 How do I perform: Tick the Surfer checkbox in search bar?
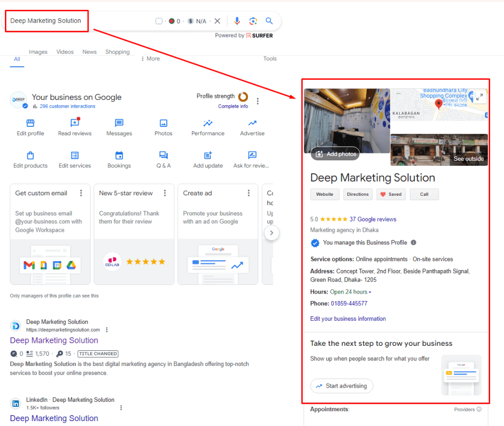pos(159,21)
